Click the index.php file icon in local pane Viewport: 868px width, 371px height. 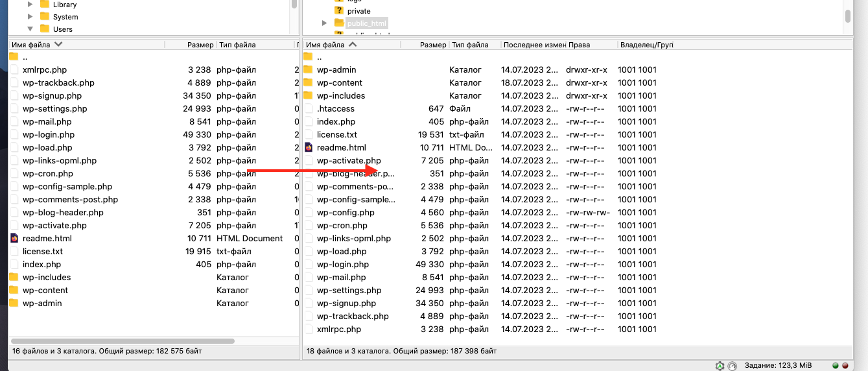[x=14, y=264]
